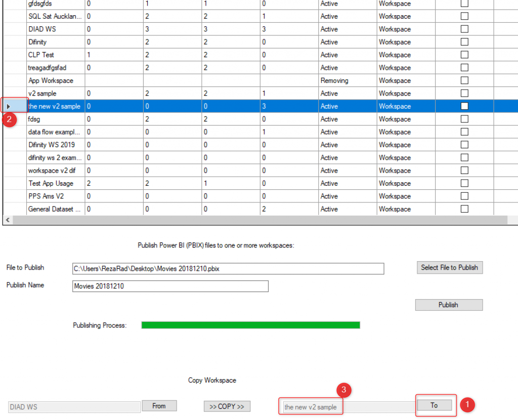This screenshot has height=420, width=518.
Task: Click the To button
Action: (434, 405)
